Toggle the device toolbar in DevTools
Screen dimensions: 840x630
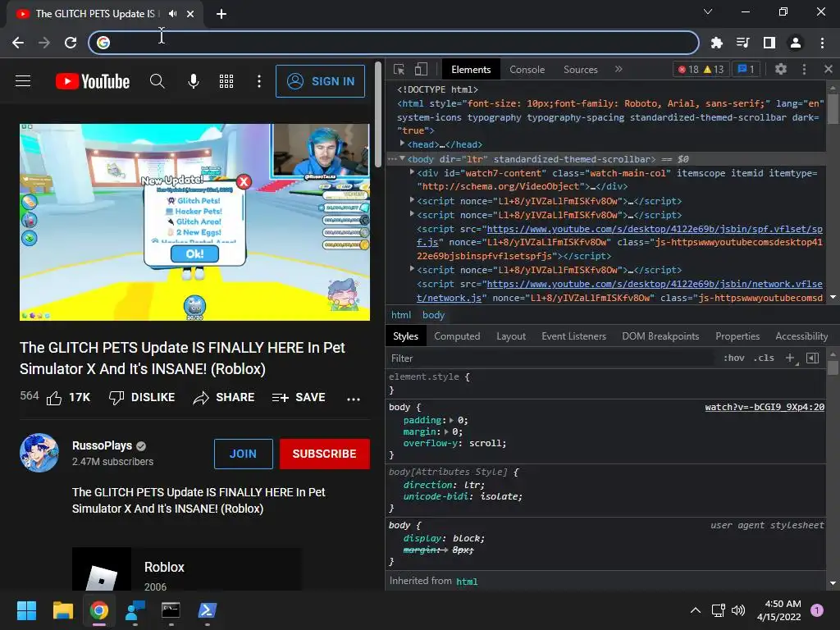tap(421, 69)
